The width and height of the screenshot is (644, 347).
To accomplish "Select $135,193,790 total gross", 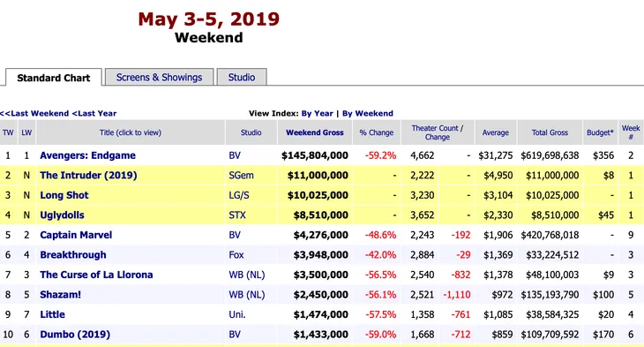I will (x=550, y=295).
